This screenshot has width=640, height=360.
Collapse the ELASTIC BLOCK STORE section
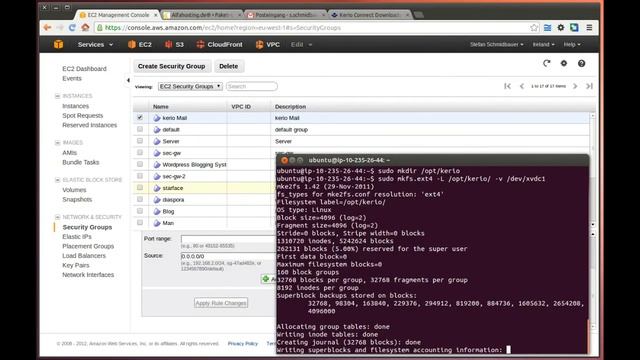[x=58, y=180]
